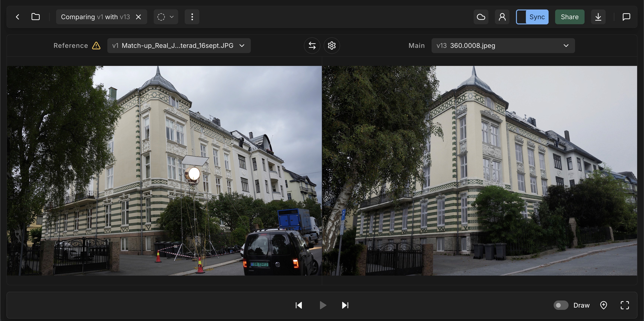Viewport: 644px width, 321px height.
Task: Open the folder browser icon
Action: [x=36, y=17]
